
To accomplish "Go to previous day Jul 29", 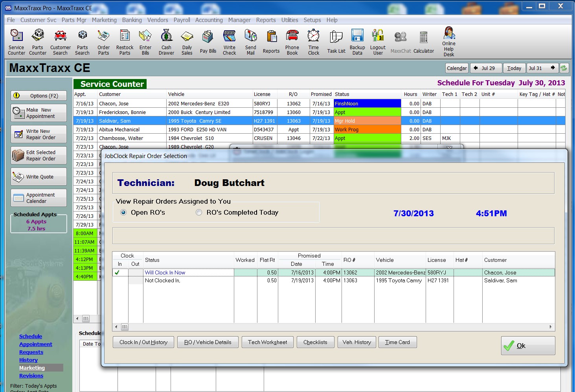I will (x=486, y=68).
